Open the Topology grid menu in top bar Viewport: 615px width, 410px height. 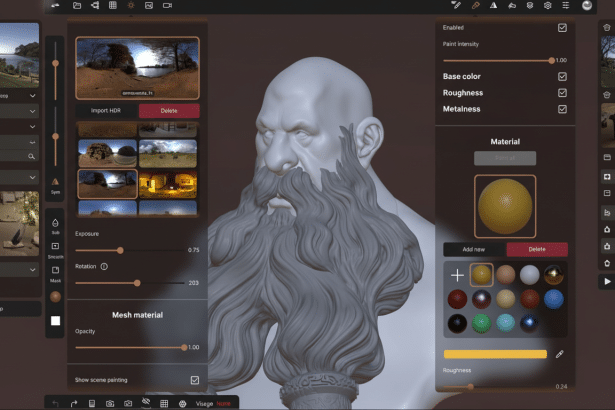(113, 5)
